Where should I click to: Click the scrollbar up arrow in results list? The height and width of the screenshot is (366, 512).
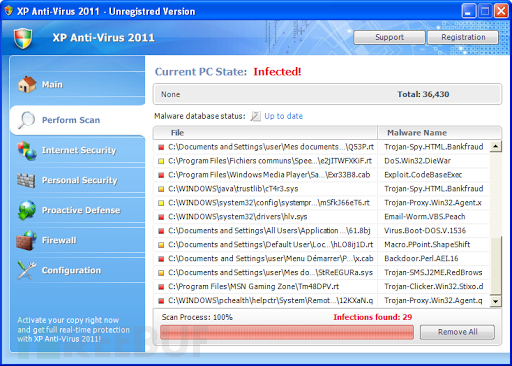point(496,146)
